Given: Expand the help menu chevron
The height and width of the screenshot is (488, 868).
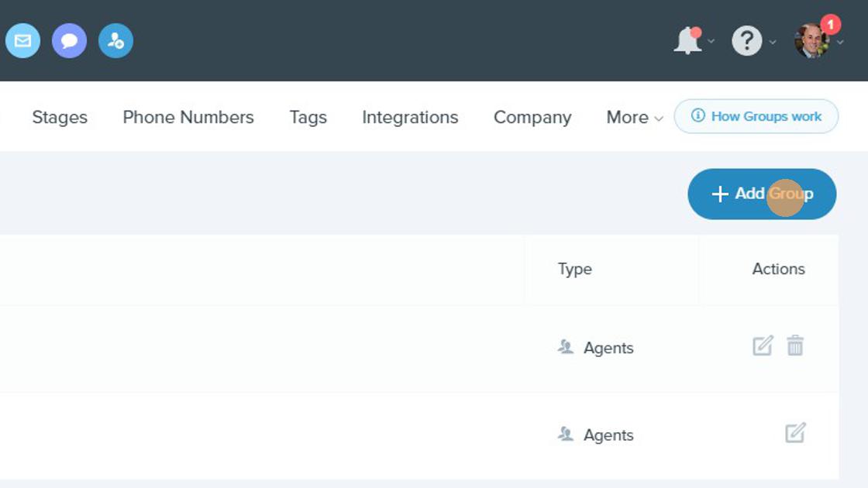Looking at the screenshot, I should pyautogui.click(x=773, y=42).
